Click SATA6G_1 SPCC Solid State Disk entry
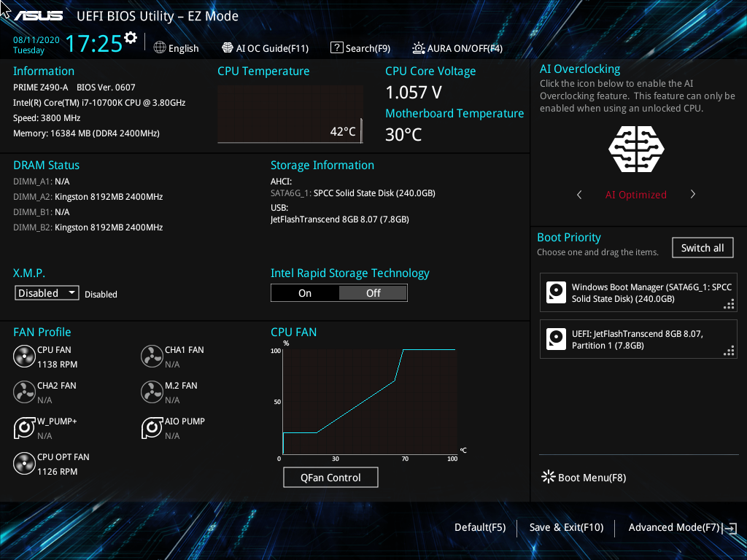The height and width of the screenshot is (560, 747). [353, 192]
